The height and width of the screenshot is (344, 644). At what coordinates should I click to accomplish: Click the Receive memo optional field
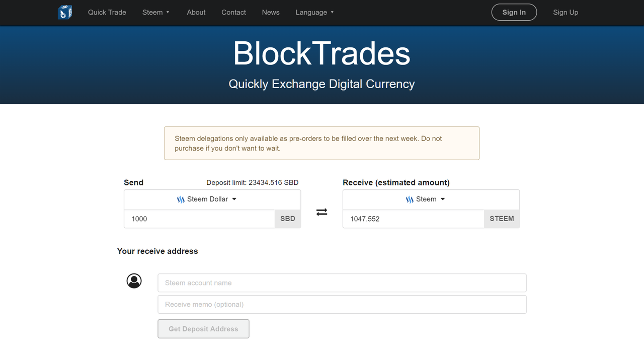coord(342,304)
